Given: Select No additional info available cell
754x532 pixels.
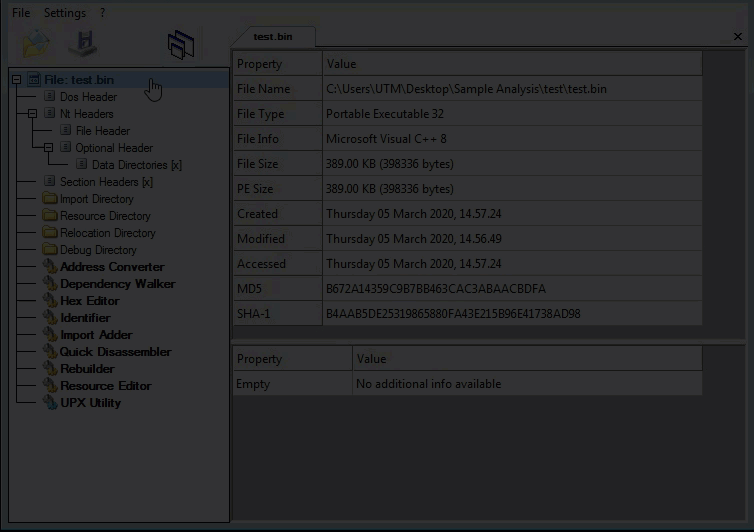Looking at the screenshot, I should tap(528, 384).
